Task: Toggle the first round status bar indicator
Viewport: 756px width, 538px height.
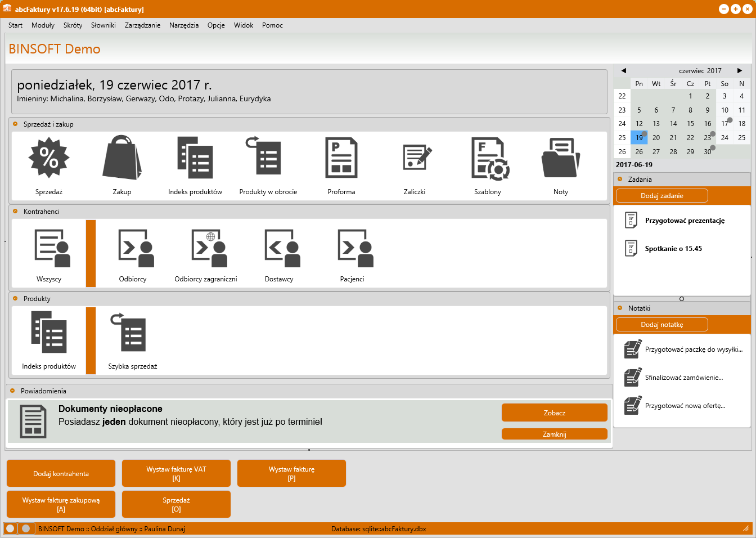Action: coord(10,528)
